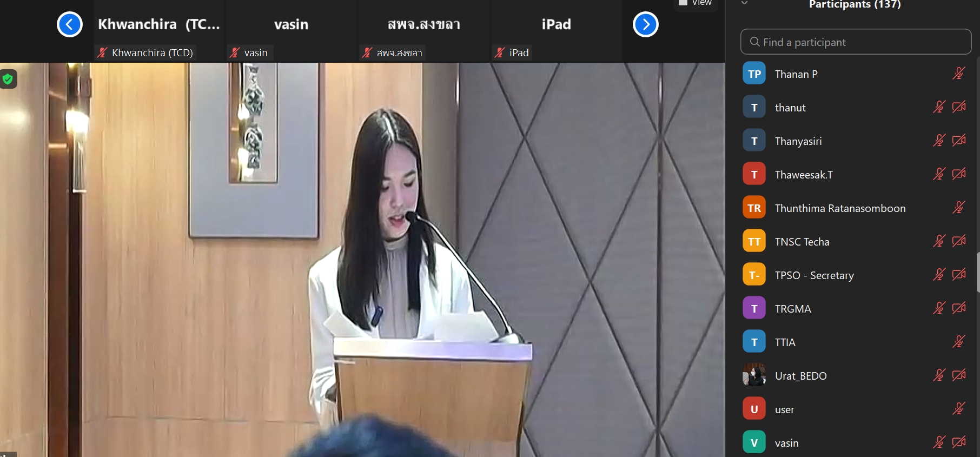
Task: Click the Find a participant search field
Action: click(856, 42)
